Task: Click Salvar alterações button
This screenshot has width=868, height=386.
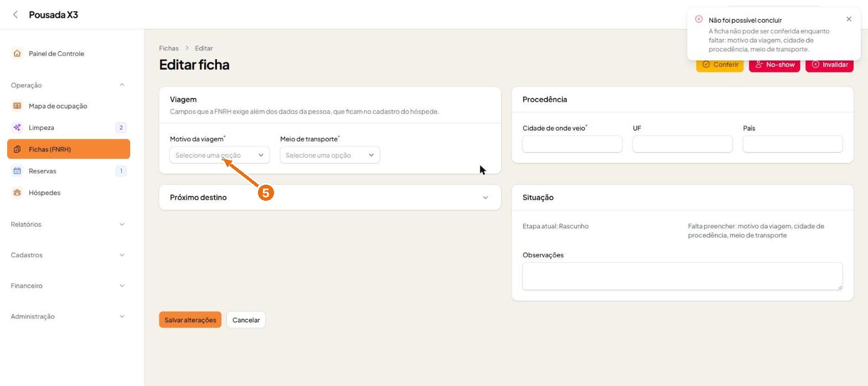Action: (x=190, y=320)
